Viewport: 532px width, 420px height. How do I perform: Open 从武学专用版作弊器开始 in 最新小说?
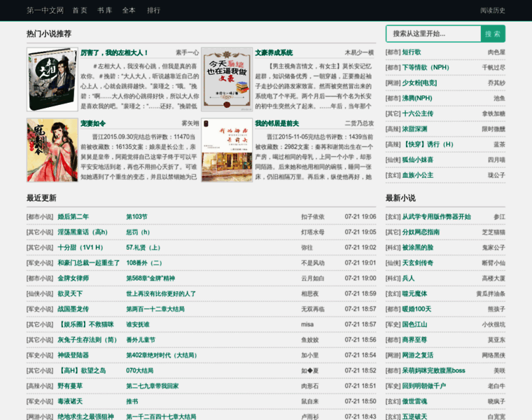click(437, 217)
